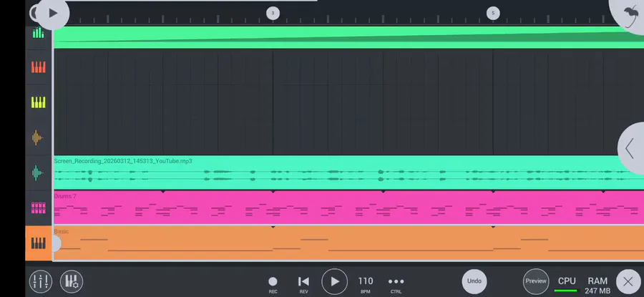Screen dimensions: 644x297
Task: Click the CPU usage meter
Action: tap(567, 285)
